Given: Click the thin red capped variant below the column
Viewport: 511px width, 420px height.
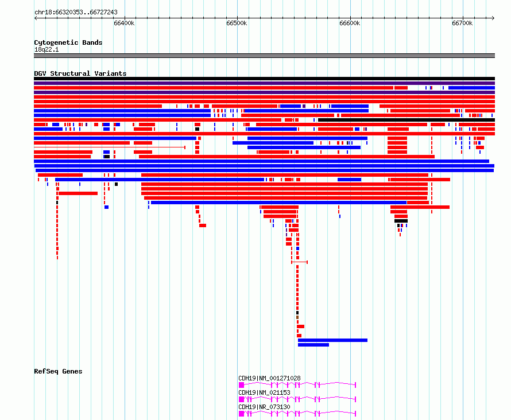Looking at the screenshot, I should (x=300, y=262).
